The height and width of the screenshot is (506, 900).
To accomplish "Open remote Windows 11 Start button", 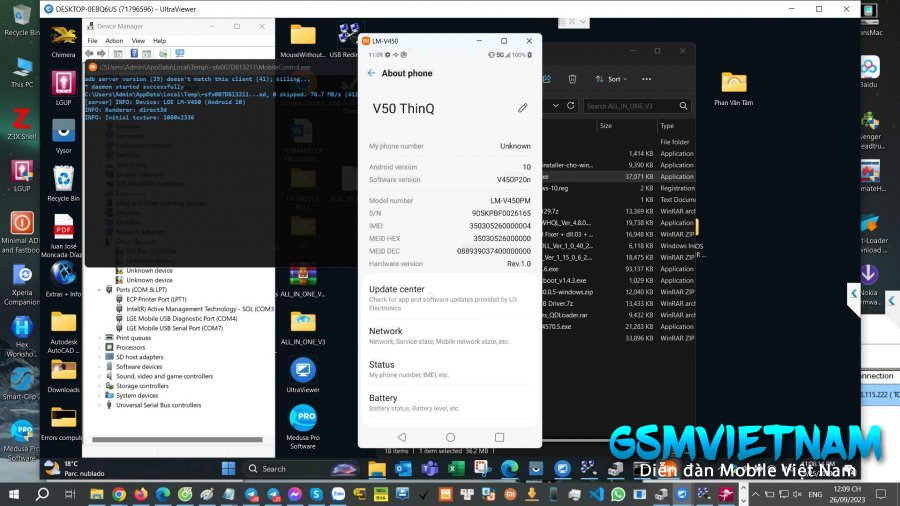I will 228,469.
